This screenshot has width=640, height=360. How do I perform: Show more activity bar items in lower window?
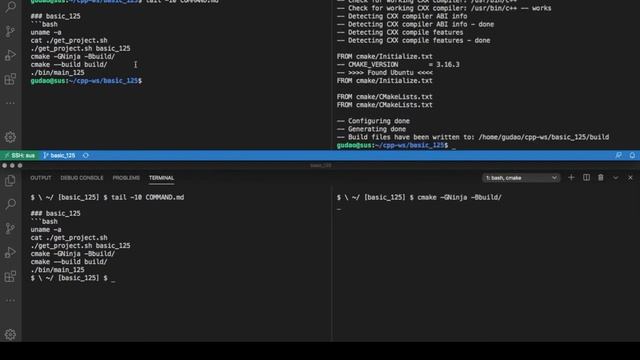click(x=10, y=300)
